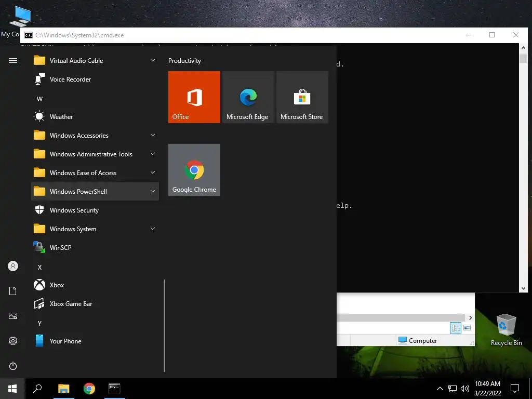Expand the Windows System folder
Screen dimensions: 532x399
pos(95,229)
